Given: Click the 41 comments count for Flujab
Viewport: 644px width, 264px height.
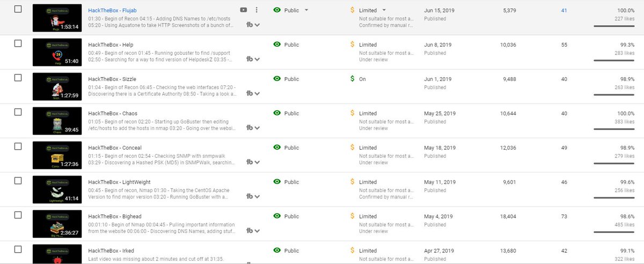Looking at the screenshot, I should pos(564,10).
